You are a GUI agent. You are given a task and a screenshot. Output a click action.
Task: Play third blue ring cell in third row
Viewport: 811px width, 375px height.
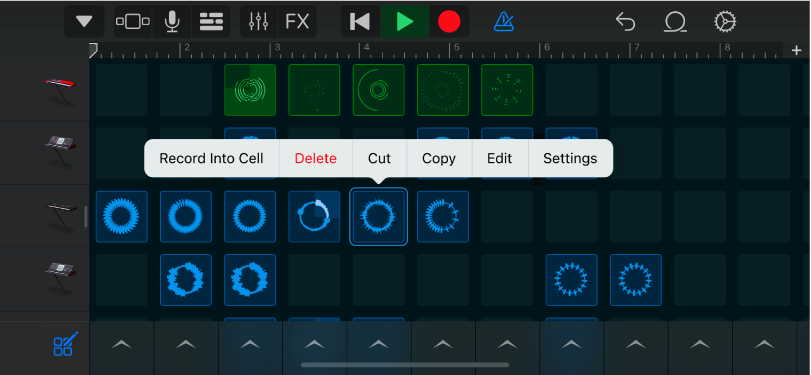click(250, 217)
